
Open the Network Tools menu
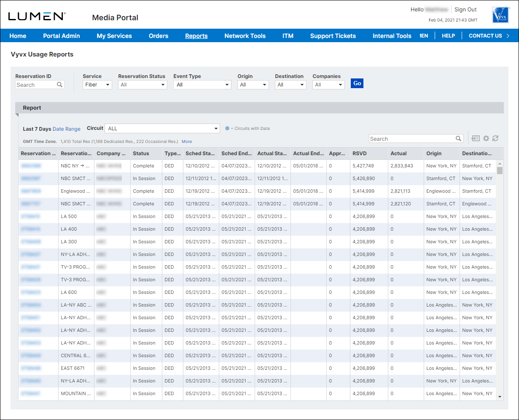(x=245, y=36)
